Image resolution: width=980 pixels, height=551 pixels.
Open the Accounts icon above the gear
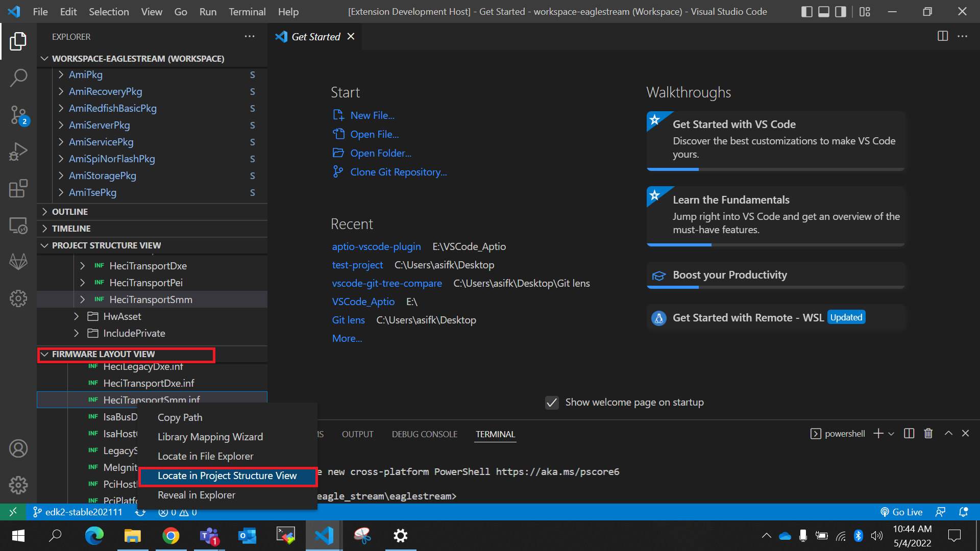tap(18, 448)
